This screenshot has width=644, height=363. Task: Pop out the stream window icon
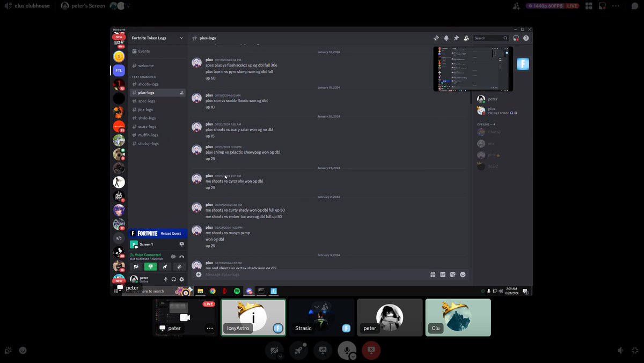[x=603, y=6]
